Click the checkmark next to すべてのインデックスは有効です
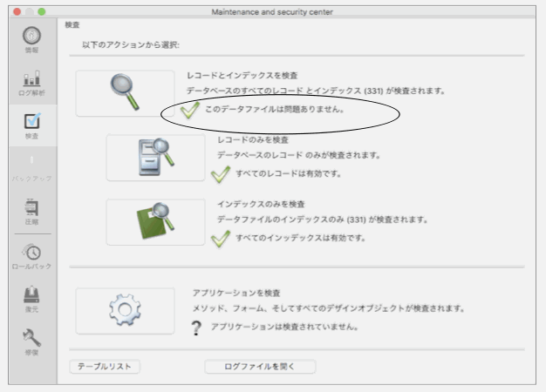This screenshot has height=392, width=546. 222,239
